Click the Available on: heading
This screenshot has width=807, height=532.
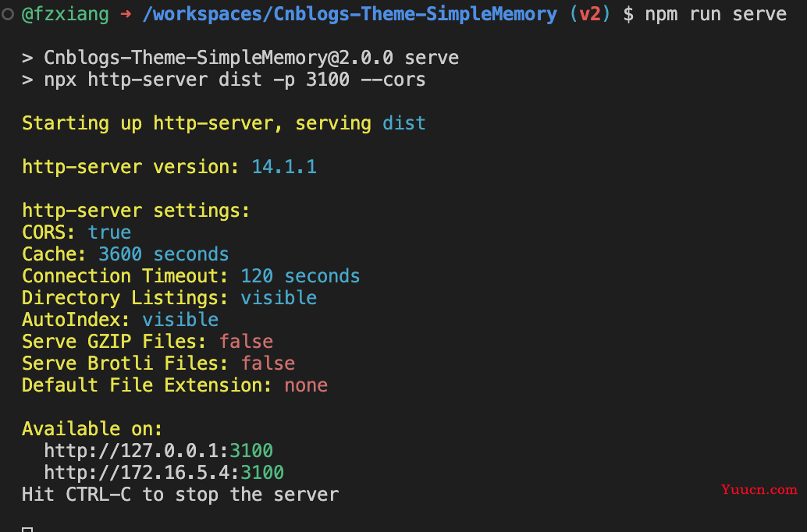[92, 428]
